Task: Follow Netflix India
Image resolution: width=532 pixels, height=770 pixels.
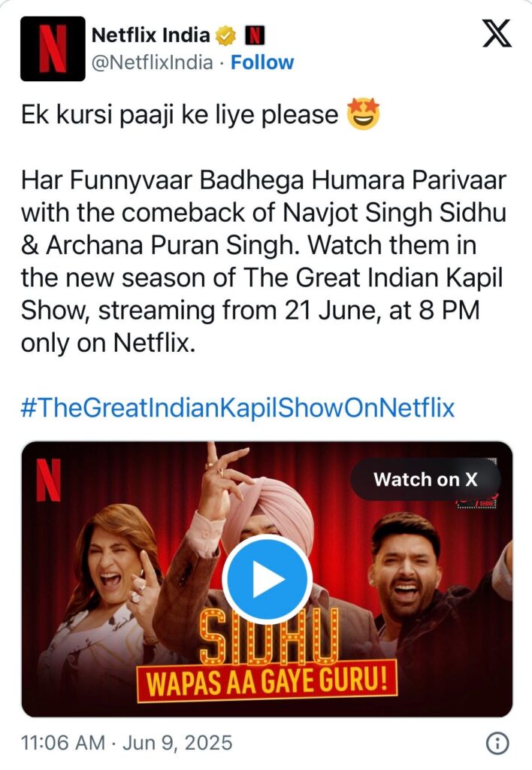Action: (262, 62)
